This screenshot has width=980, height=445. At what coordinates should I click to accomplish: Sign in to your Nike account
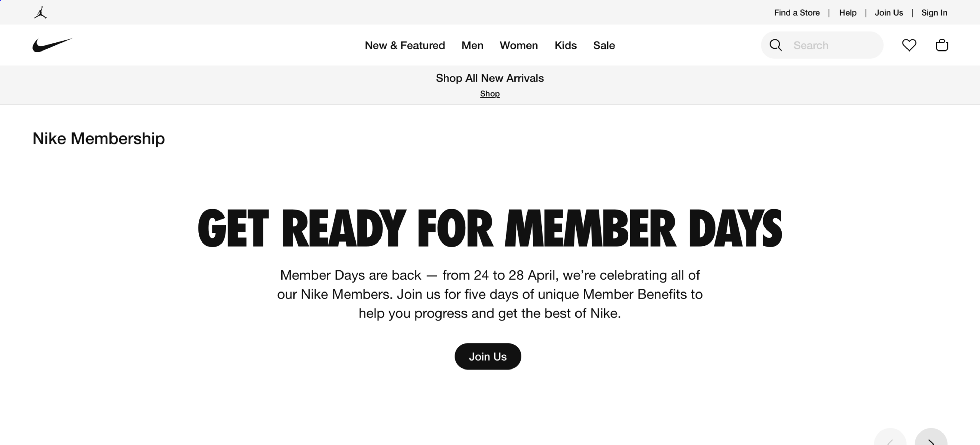(x=934, y=12)
